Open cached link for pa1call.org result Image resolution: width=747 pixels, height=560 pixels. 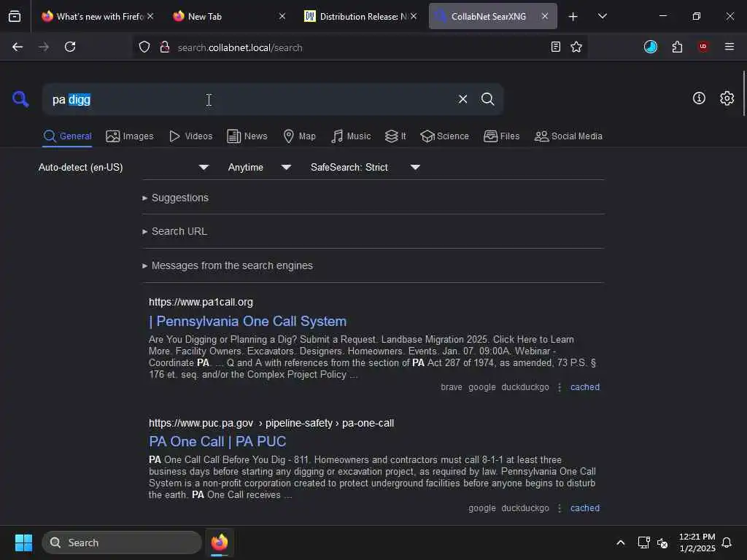point(585,387)
